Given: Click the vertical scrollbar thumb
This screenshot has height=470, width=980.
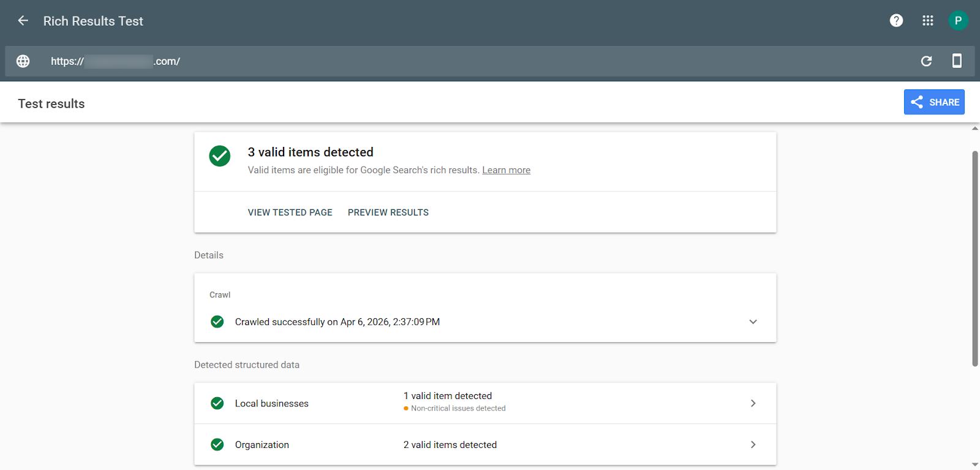Looking at the screenshot, I should pos(974,257).
